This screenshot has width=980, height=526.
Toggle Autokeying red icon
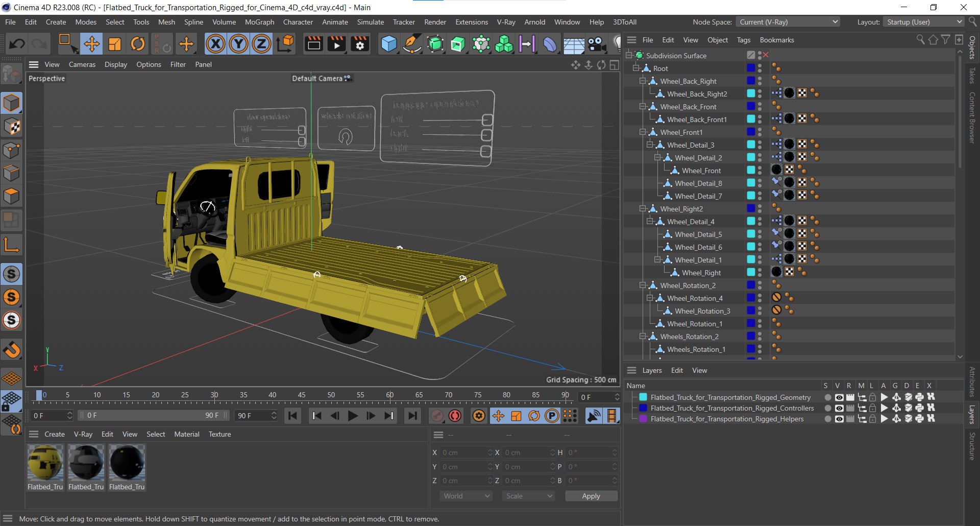[455, 416]
